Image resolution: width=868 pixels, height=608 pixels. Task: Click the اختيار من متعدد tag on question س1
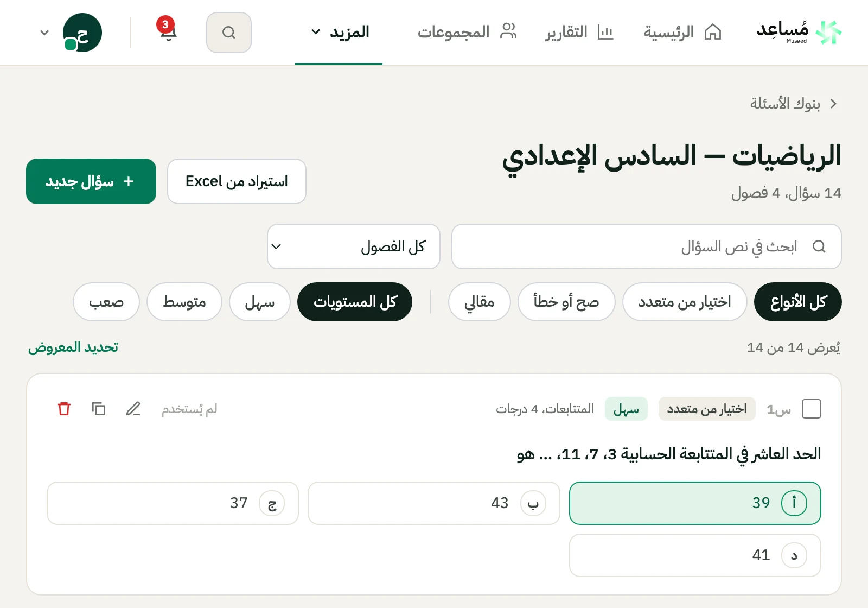pos(707,409)
